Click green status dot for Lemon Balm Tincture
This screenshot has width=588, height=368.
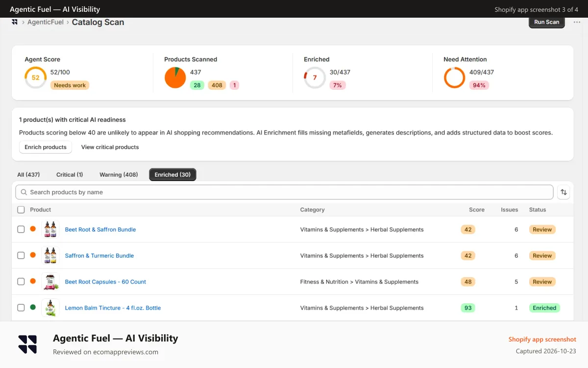point(33,308)
